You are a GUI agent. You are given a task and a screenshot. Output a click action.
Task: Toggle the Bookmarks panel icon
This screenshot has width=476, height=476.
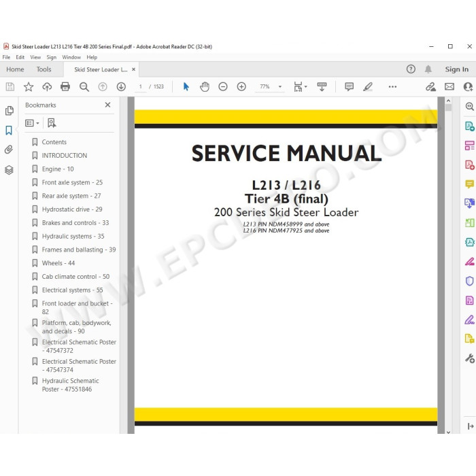(9, 131)
